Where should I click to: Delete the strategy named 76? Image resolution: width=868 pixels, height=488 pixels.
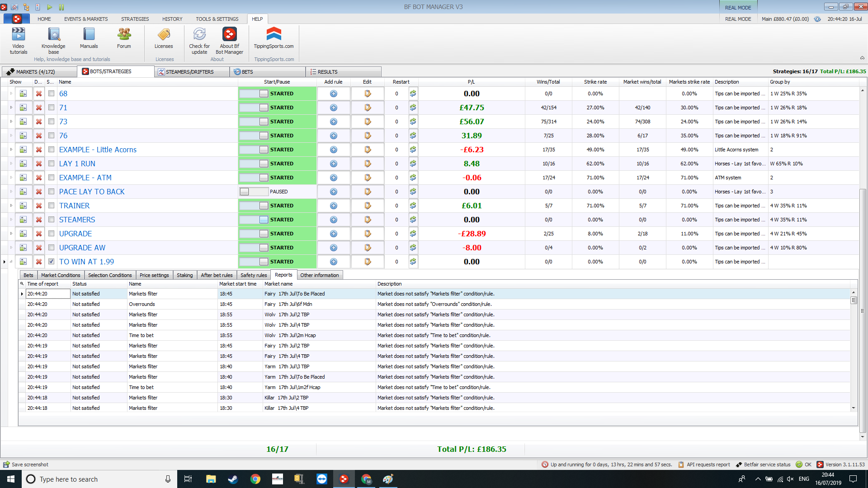click(x=39, y=136)
